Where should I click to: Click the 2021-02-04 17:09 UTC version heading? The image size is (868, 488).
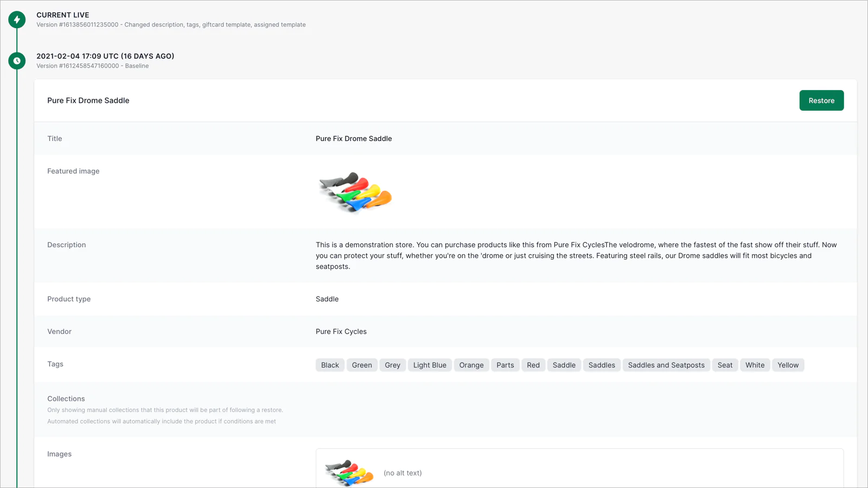[105, 56]
